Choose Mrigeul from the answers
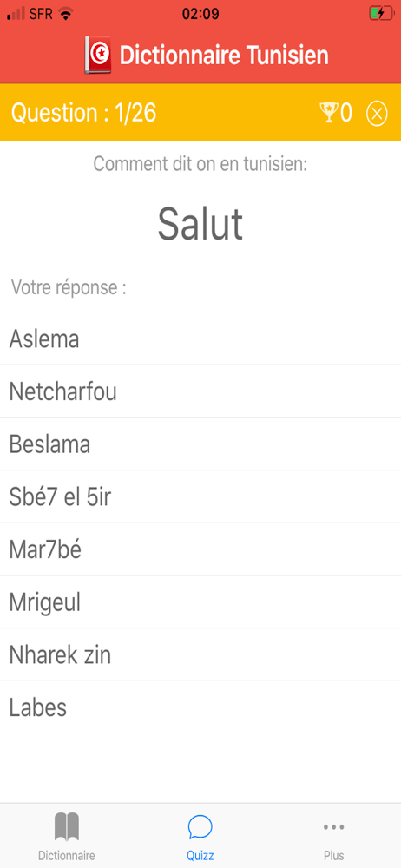This screenshot has height=868, width=401. tap(200, 602)
